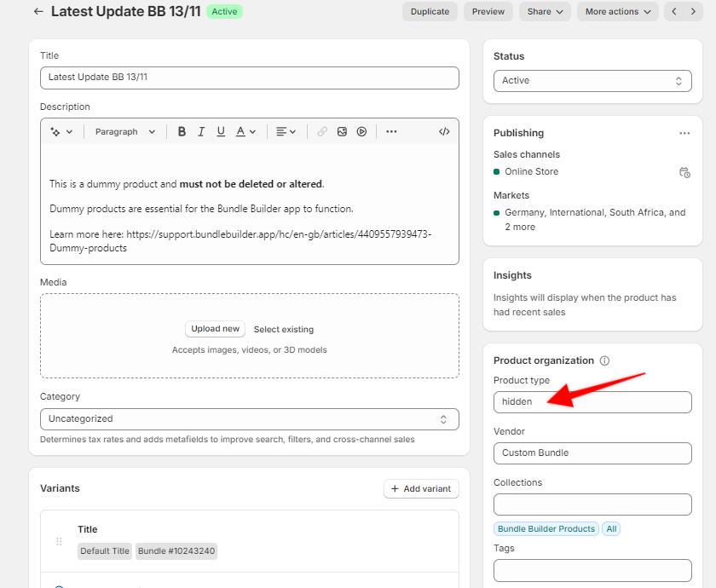This screenshot has width=716, height=588.
Task: Click the Collections search field
Action: tap(592, 504)
